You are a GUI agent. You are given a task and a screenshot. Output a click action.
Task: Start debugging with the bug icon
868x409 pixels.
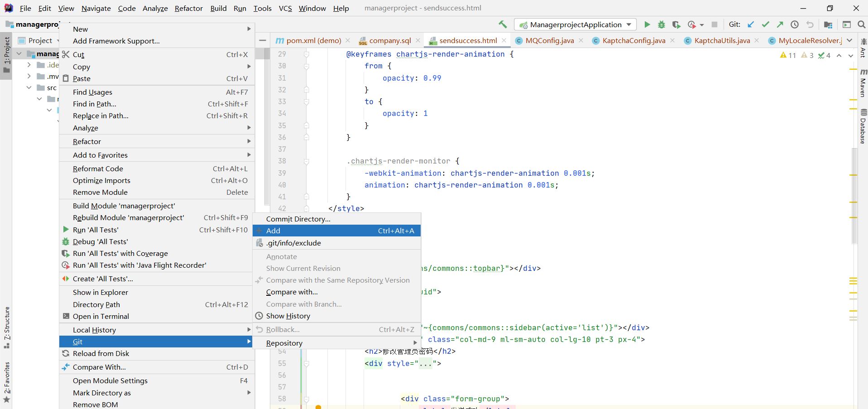[x=662, y=24]
